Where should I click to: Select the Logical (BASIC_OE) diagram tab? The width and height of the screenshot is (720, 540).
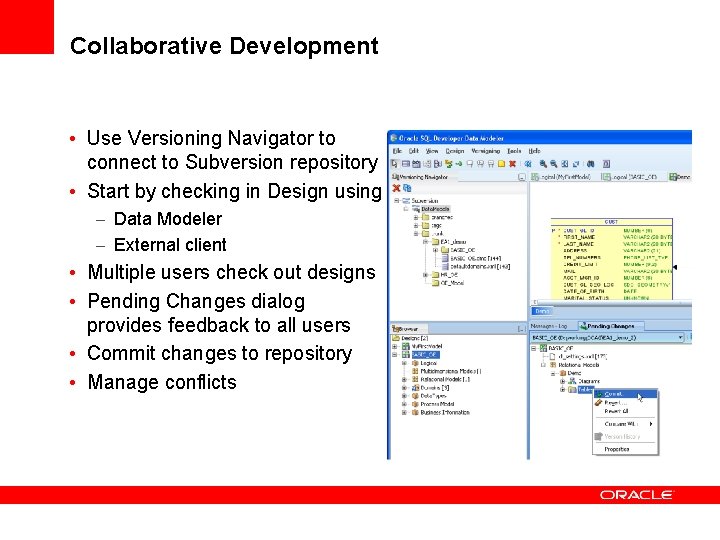coord(630,177)
